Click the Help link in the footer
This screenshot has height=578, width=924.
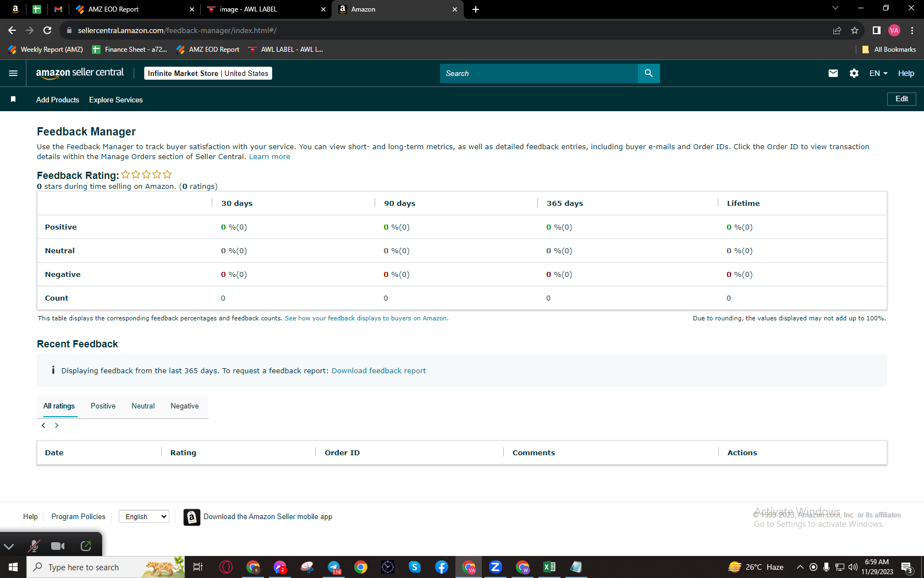[x=30, y=517]
